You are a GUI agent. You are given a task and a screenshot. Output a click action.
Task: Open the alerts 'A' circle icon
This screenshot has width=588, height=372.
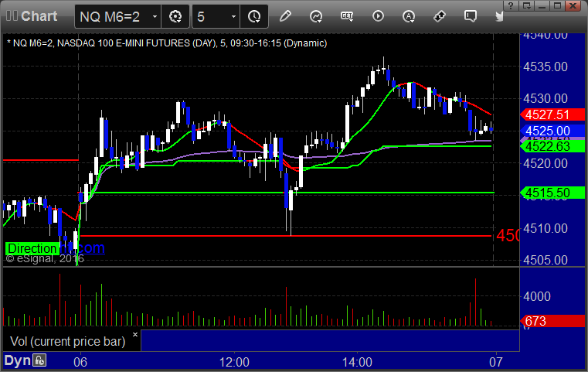click(x=409, y=16)
